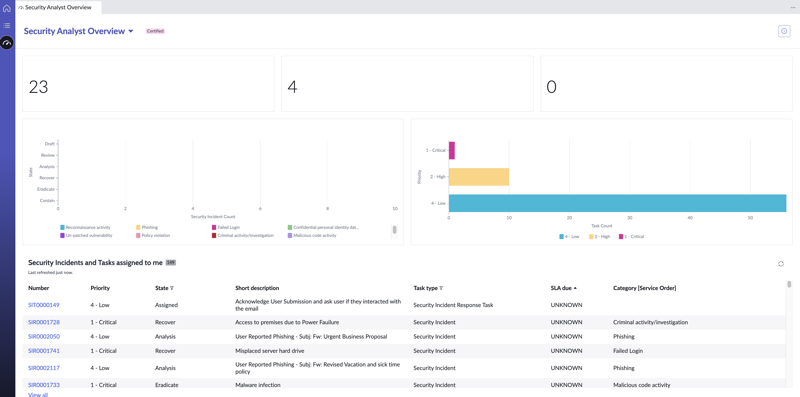The width and height of the screenshot is (800, 397).
Task: Sort by the Priority column header
Action: [100, 288]
